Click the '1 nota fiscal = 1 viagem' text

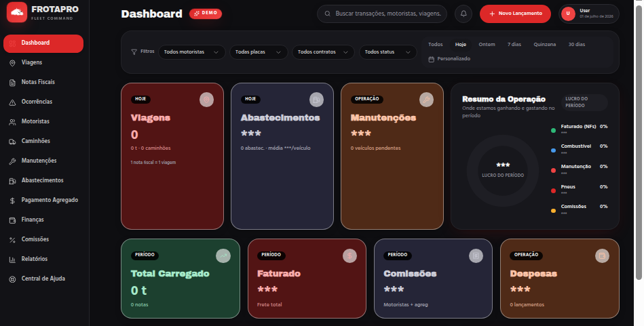(153, 163)
